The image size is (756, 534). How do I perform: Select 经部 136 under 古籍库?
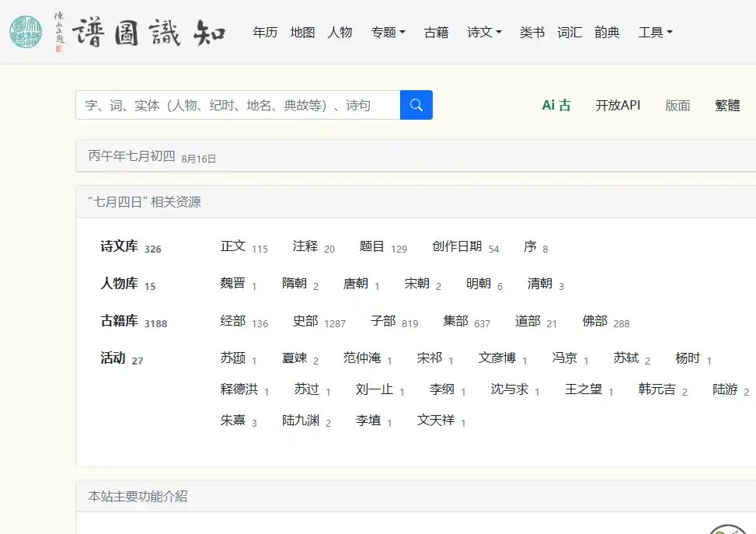(x=244, y=321)
